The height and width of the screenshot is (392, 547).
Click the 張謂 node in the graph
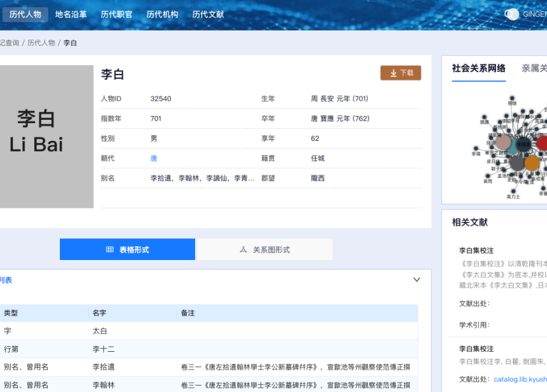click(484, 116)
